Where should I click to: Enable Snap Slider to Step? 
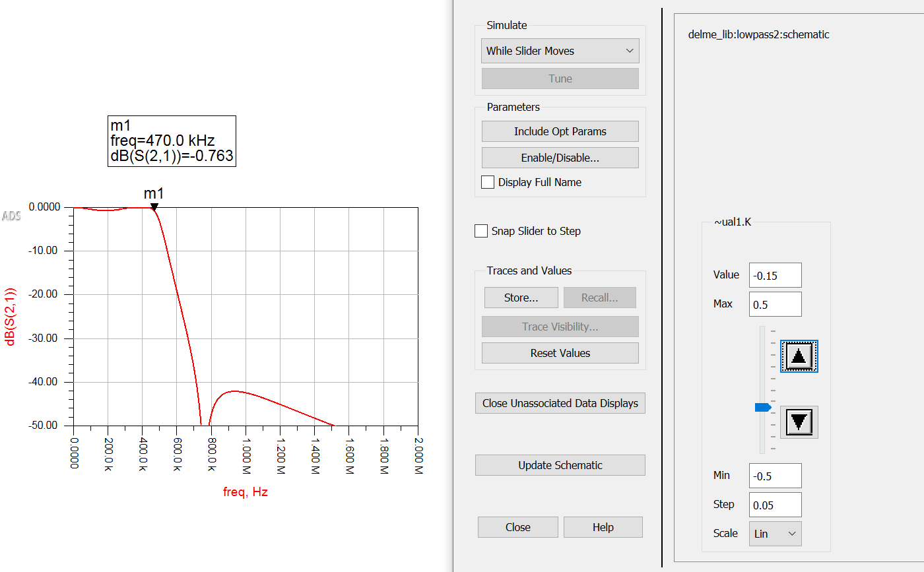481,231
